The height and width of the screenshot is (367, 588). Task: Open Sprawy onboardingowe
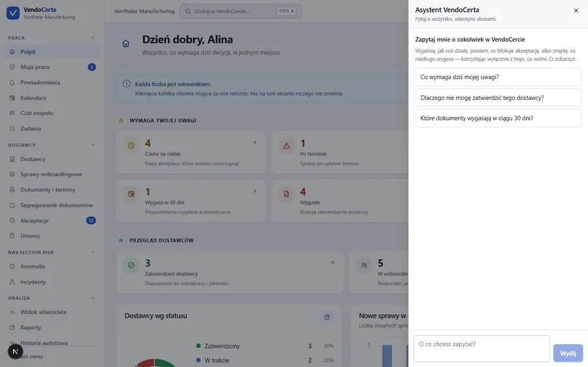click(52, 174)
